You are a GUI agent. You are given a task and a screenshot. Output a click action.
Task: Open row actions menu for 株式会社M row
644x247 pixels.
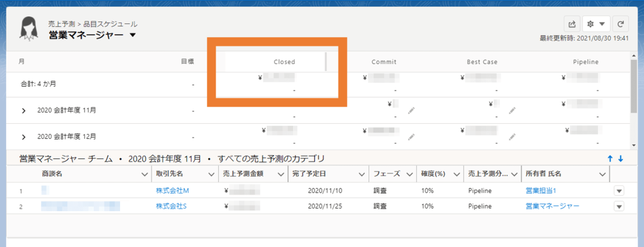619,191
